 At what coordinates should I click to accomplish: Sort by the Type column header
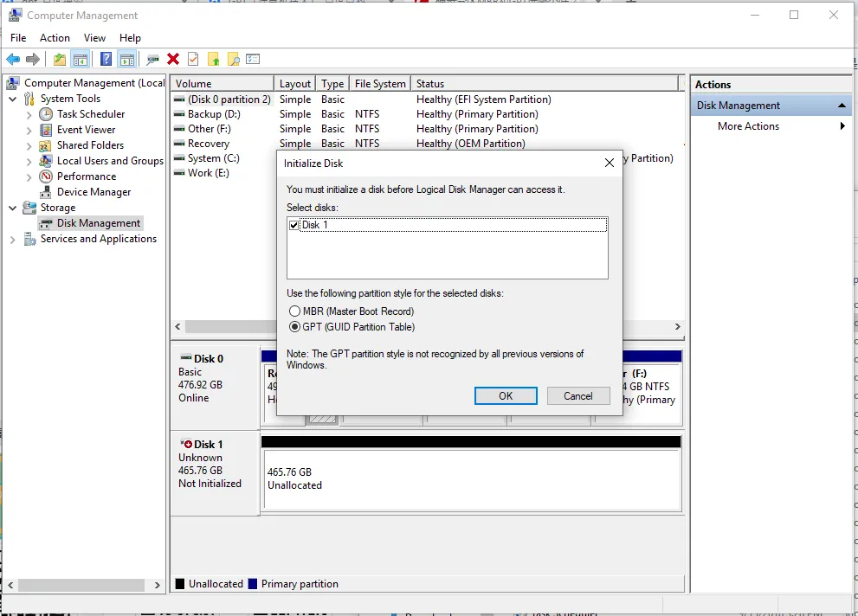tap(332, 84)
